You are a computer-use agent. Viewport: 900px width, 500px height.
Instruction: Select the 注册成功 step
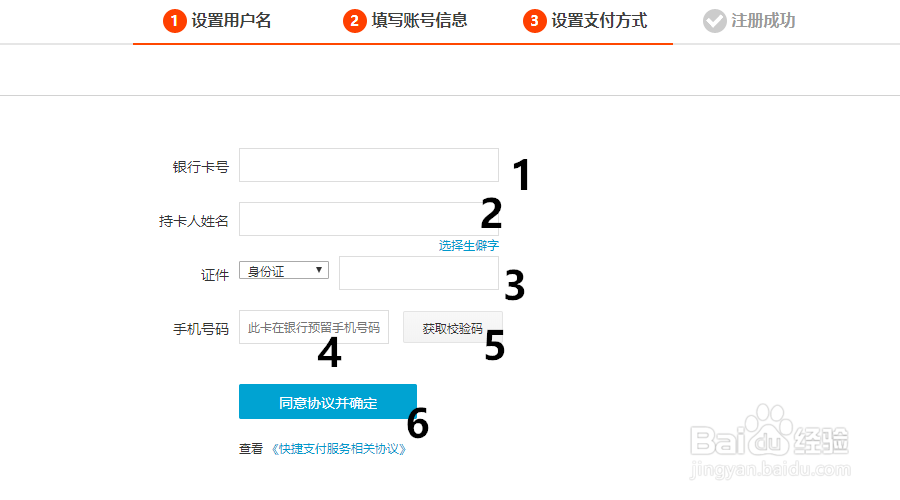[749, 21]
